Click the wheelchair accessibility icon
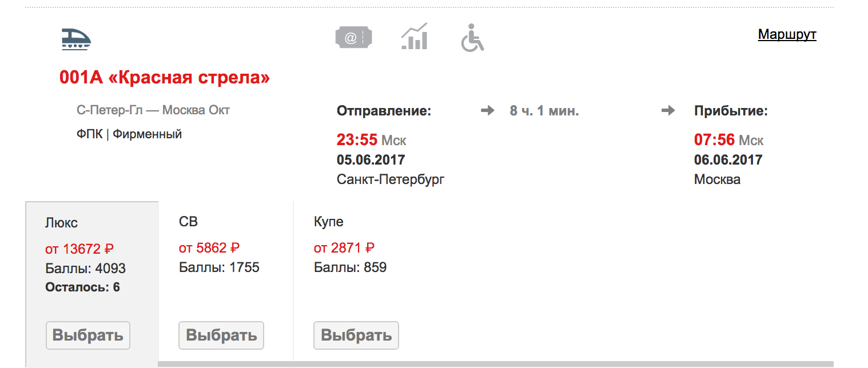Screen dimensions: 868x368 [472, 38]
